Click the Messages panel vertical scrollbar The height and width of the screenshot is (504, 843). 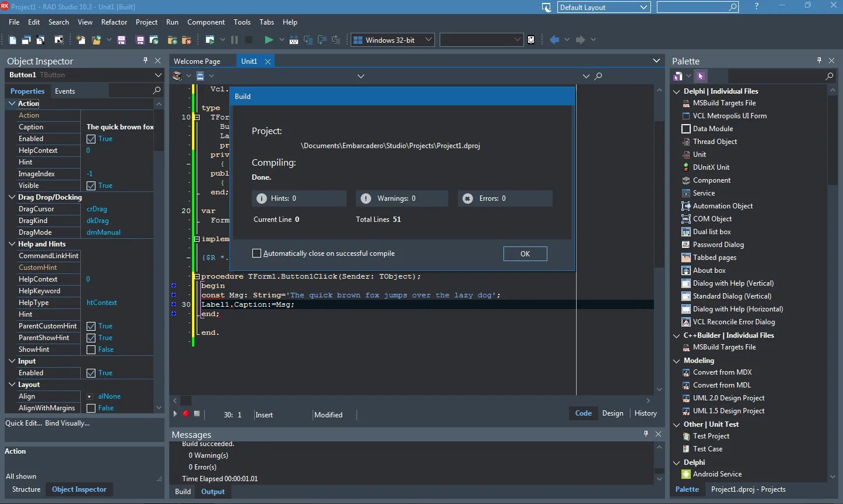tap(660, 462)
